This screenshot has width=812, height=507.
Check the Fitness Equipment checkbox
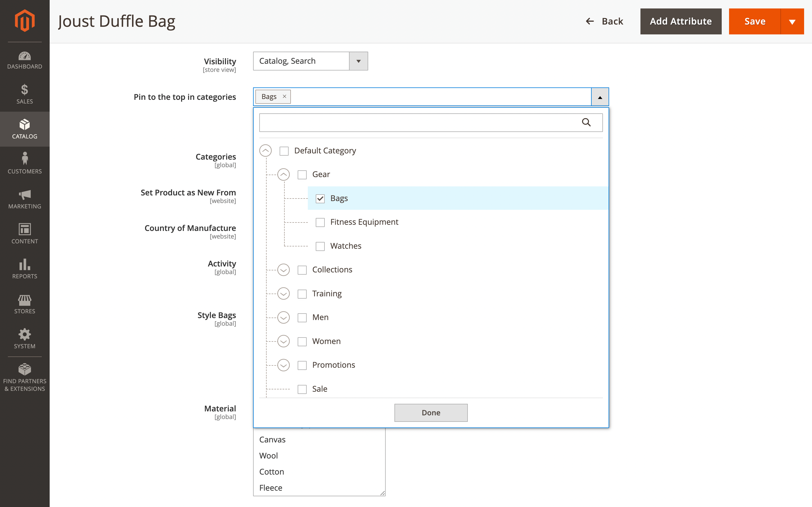pos(320,222)
